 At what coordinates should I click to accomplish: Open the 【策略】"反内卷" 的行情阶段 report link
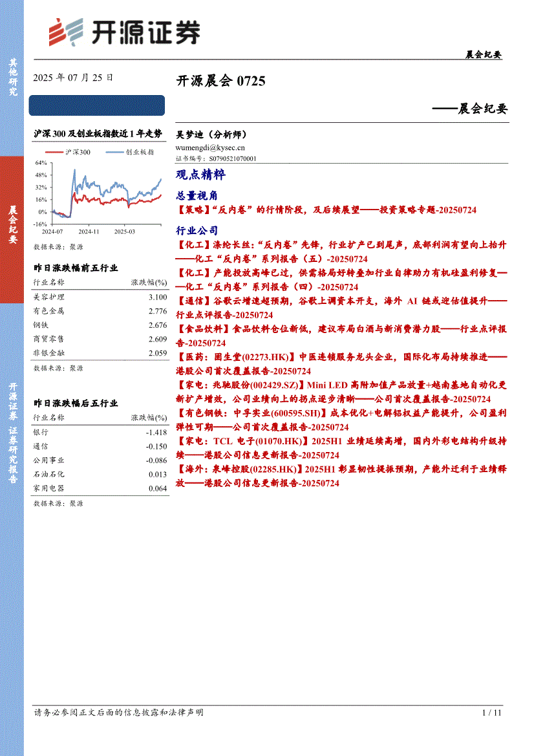[x=326, y=210]
